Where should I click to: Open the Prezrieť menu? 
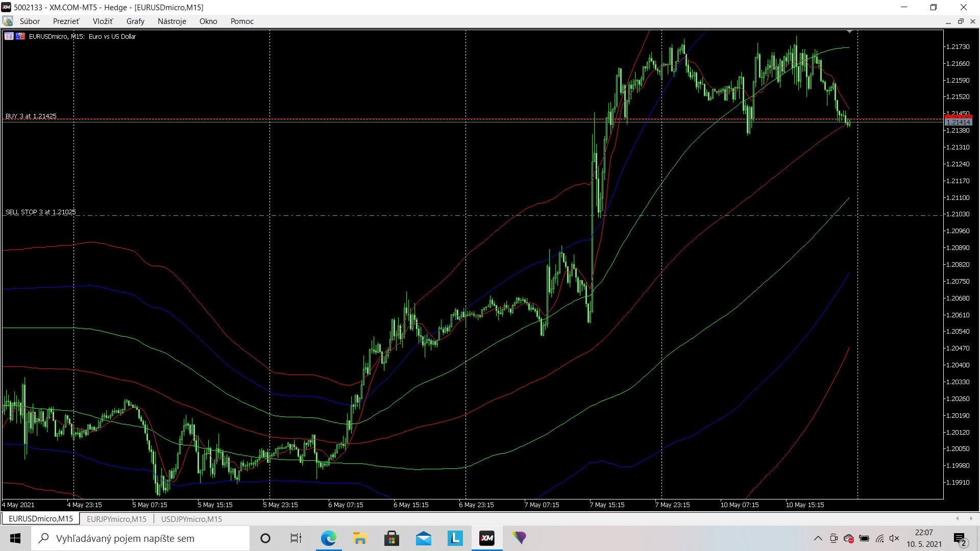(66, 21)
